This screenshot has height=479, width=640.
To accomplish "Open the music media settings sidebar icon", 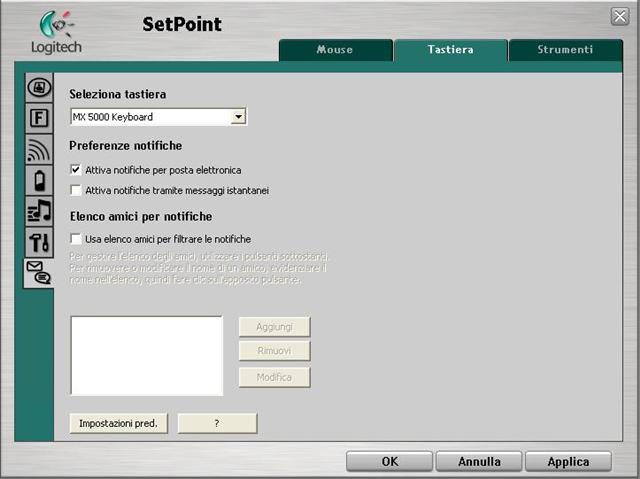I will point(39,211).
